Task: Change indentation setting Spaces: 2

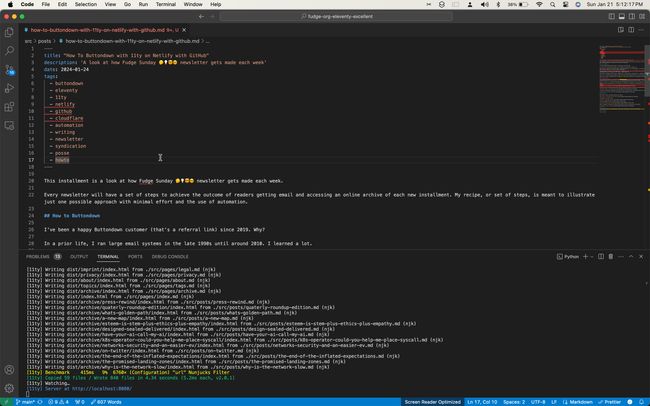Action: point(514,402)
